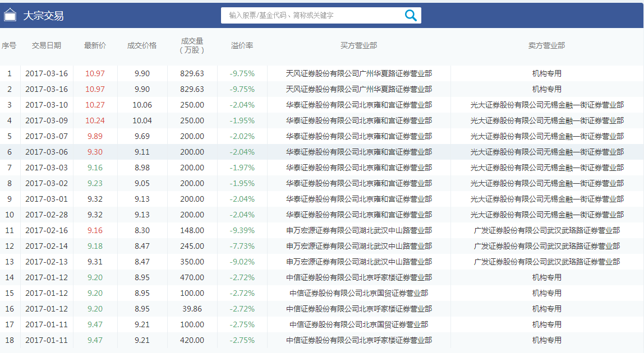Screen dimensions: 644x353
Task: Open row 13 seller 广发证券武汉珞路营业部
Action: 547,262
